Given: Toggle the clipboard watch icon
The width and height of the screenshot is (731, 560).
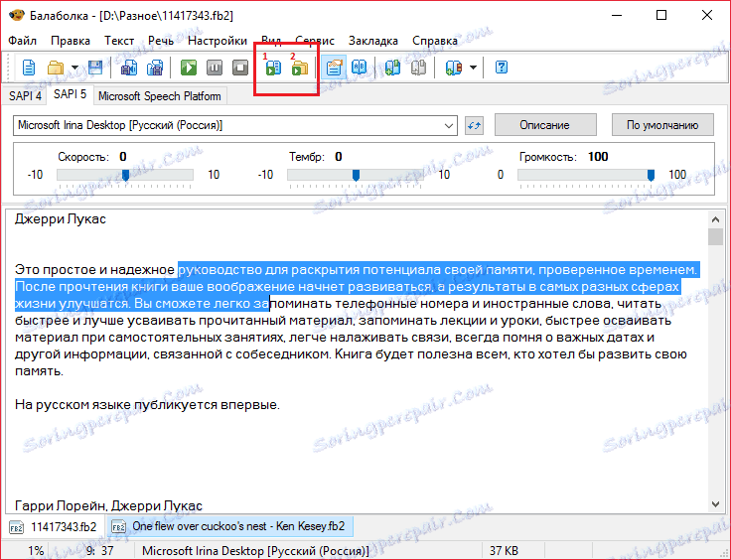Looking at the screenshot, I should 334,68.
